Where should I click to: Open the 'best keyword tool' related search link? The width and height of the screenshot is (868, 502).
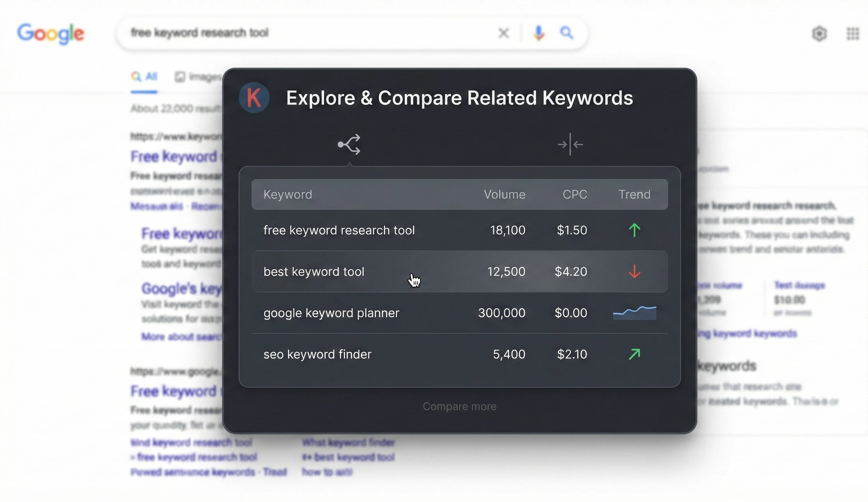tap(348, 457)
